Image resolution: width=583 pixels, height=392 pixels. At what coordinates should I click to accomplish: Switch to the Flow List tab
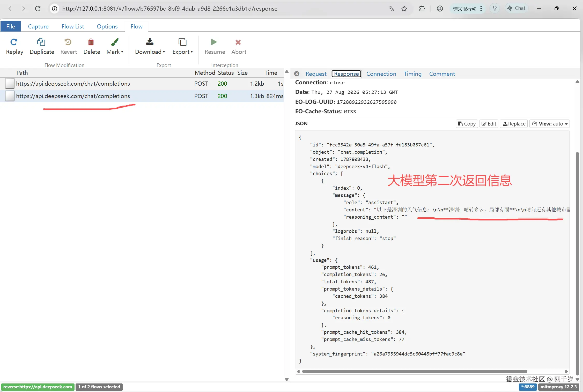(73, 26)
